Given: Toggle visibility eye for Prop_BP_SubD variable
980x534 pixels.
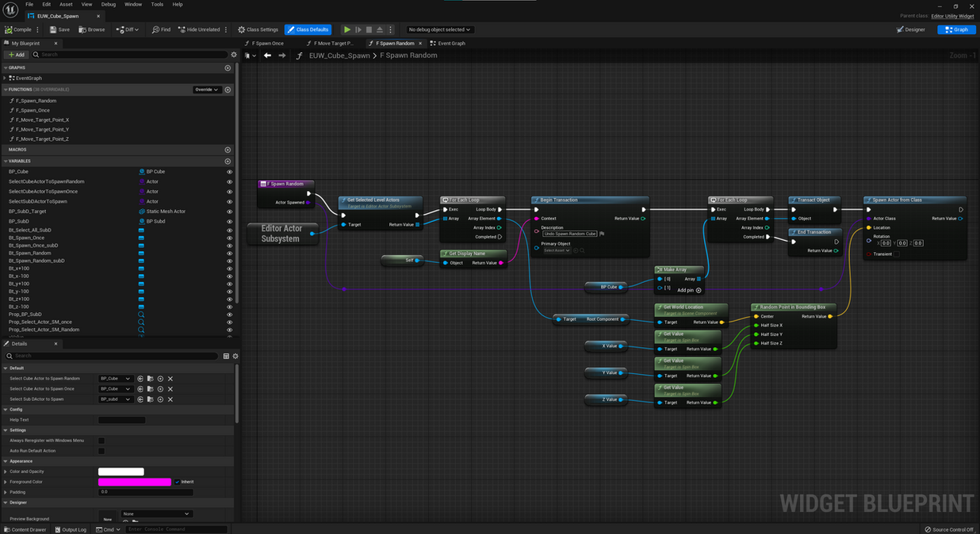Looking at the screenshot, I should [230, 315].
